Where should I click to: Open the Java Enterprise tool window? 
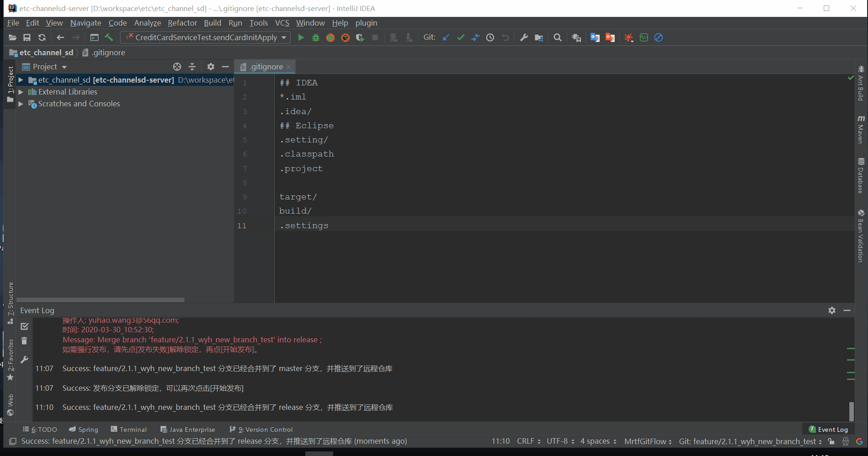click(188, 430)
